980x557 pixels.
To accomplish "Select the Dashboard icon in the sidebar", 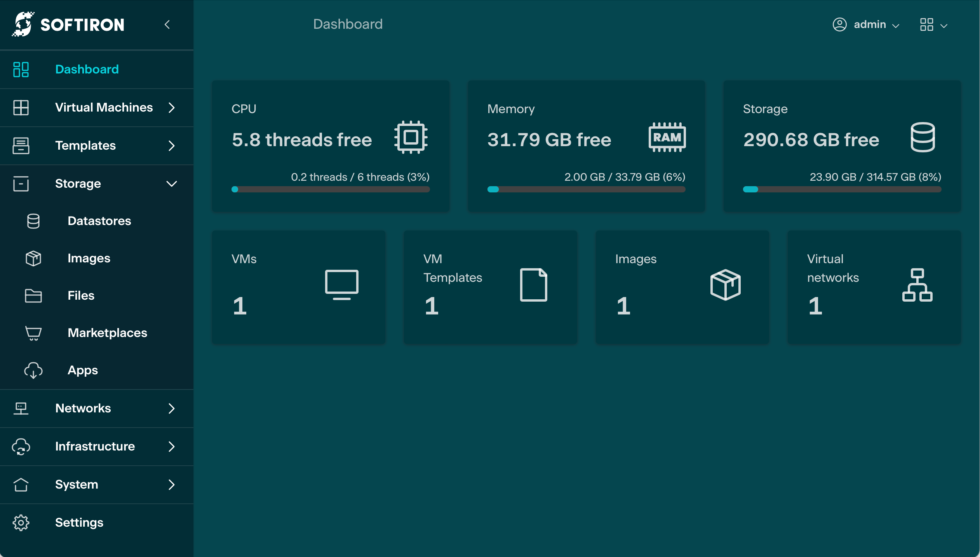I will pos(21,69).
